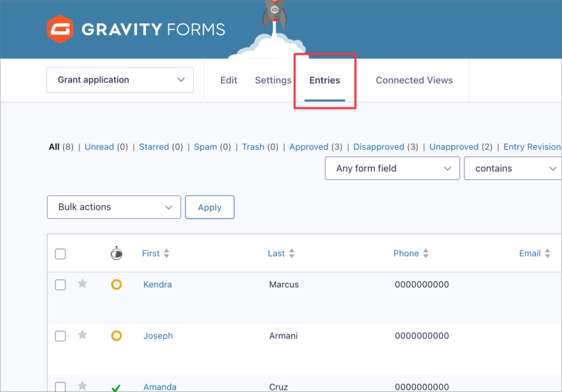The height and width of the screenshot is (392, 562).
Task: Open the Kendra entry
Action: tap(158, 285)
